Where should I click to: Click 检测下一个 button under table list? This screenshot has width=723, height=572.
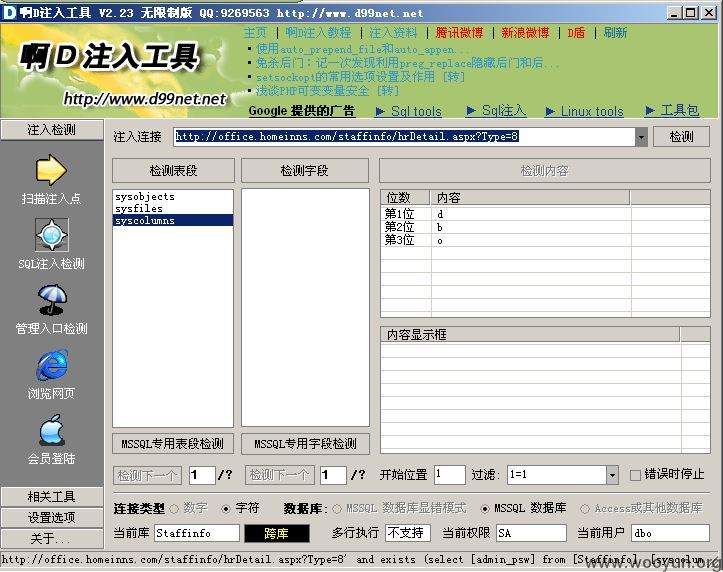tap(148, 475)
